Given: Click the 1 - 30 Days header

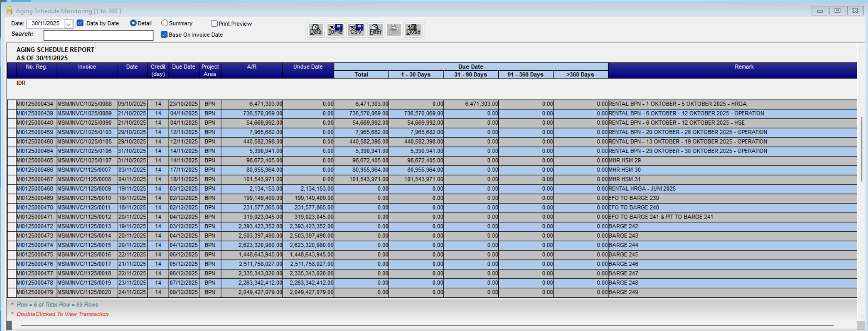Looking at the screenshot, I should (416, 75).
